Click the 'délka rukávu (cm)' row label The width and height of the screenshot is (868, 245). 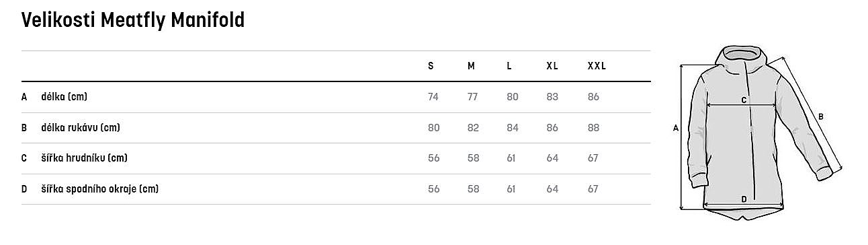click(x=81, y=128)
